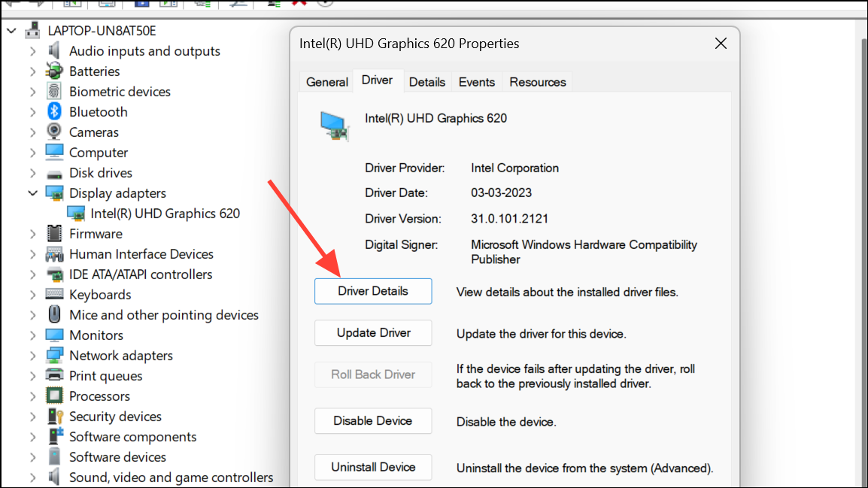The height and width of the screenshot is (488, 868).
Task: Expand the Network adapters chevron
Action: pos(32,355)
